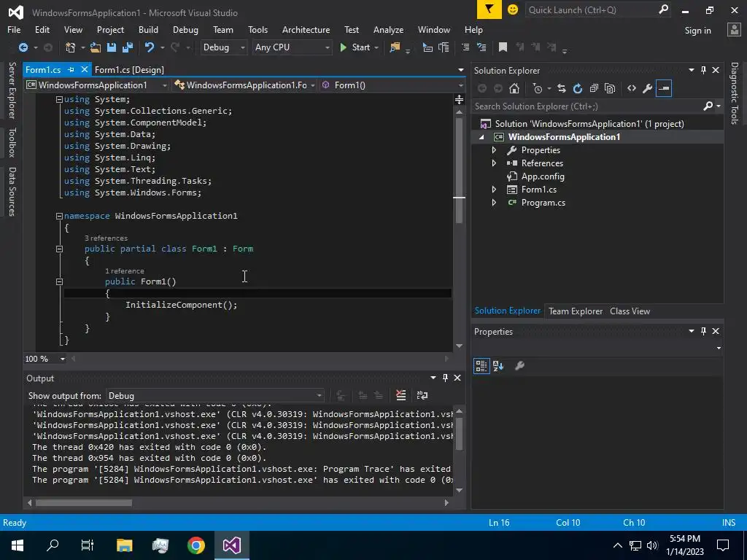Viewport: 747px width, 560px height.
Task: Click Sync with Active Document icon
Action: [562, 88]
